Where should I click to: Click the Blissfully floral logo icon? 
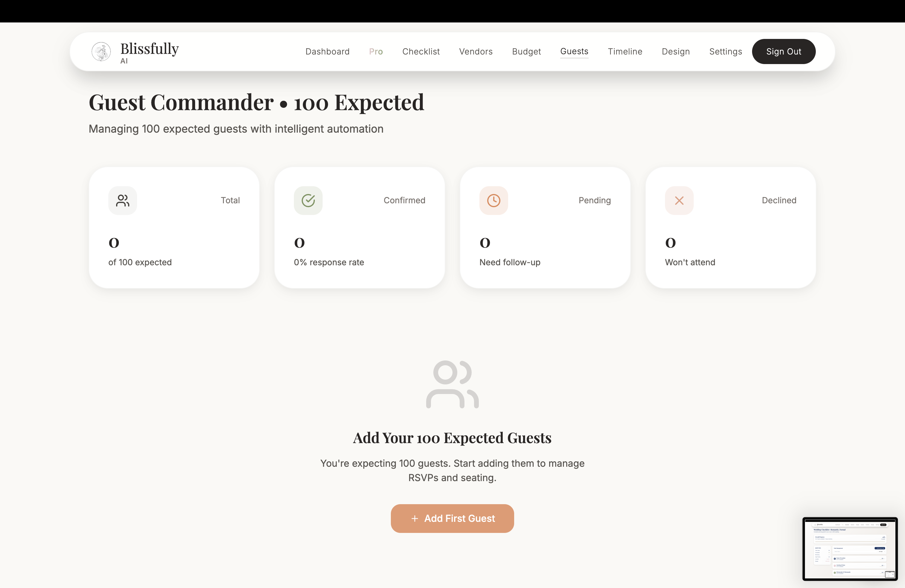coord(101,52)
